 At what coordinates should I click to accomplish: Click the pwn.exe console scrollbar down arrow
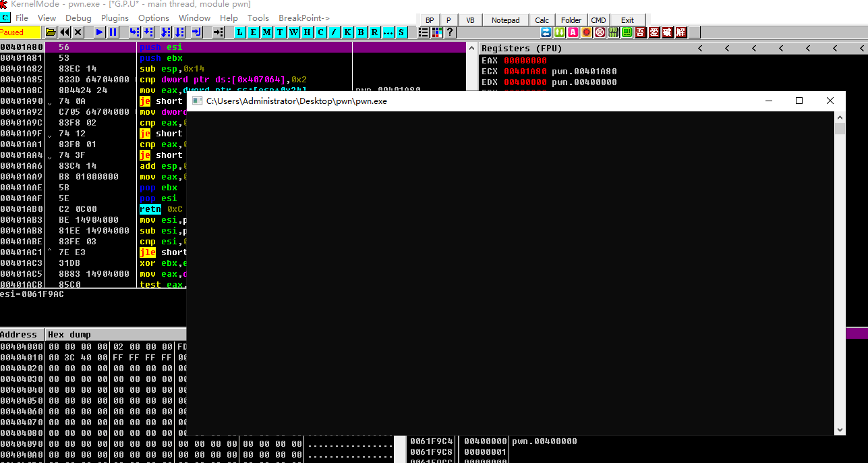[x=840, y=429]
